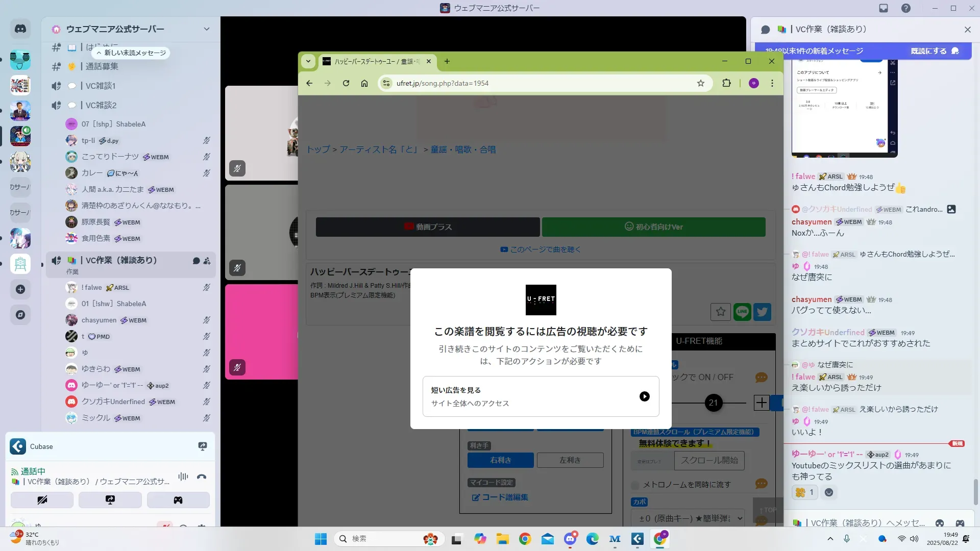
Task: Open noise suppression waveform icon
Action: [183, 477]
